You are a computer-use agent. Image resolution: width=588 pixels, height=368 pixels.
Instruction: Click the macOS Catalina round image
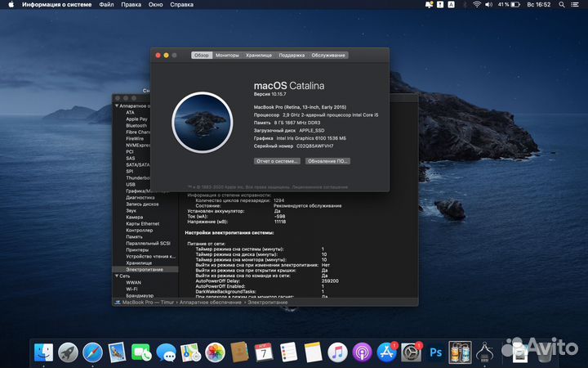pos(203,123)
